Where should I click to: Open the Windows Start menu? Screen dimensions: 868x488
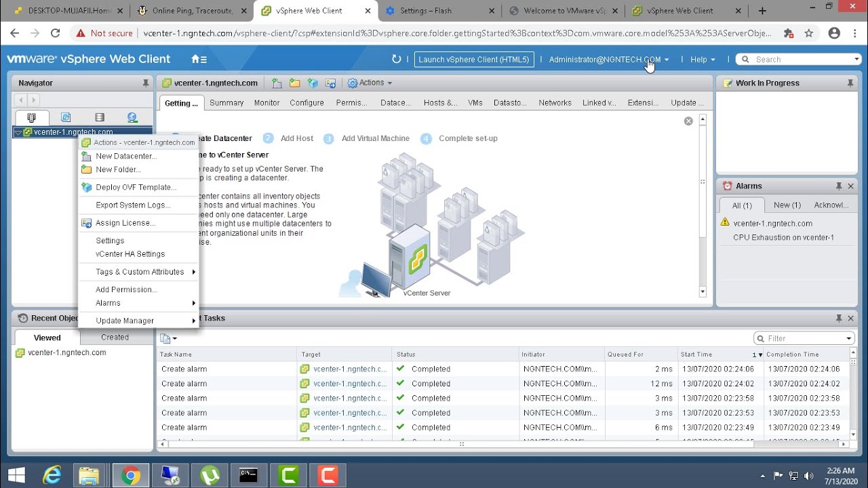click(16, 476)
